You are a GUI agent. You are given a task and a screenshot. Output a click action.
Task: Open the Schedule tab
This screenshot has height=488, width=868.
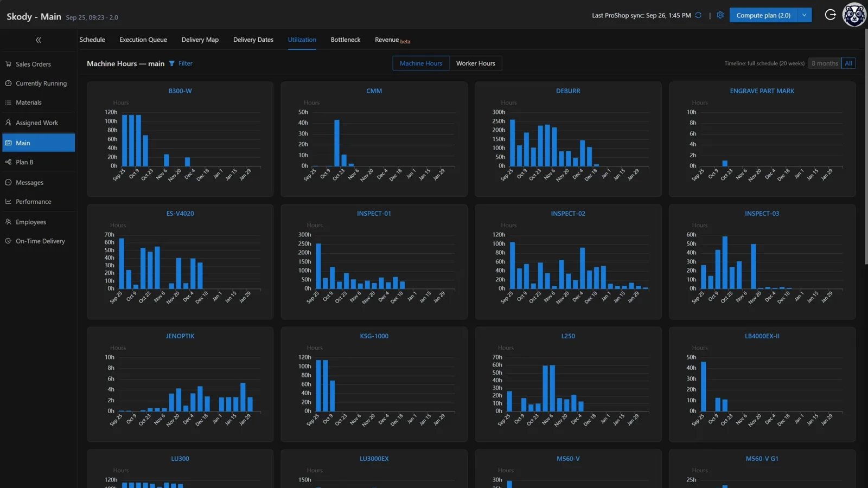(x=92, y=40)
